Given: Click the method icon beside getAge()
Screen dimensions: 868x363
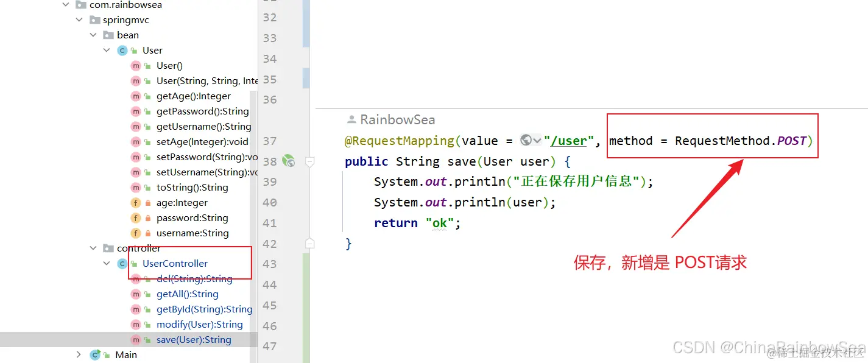Looking at the screenshot, I should tap(136, 96).
